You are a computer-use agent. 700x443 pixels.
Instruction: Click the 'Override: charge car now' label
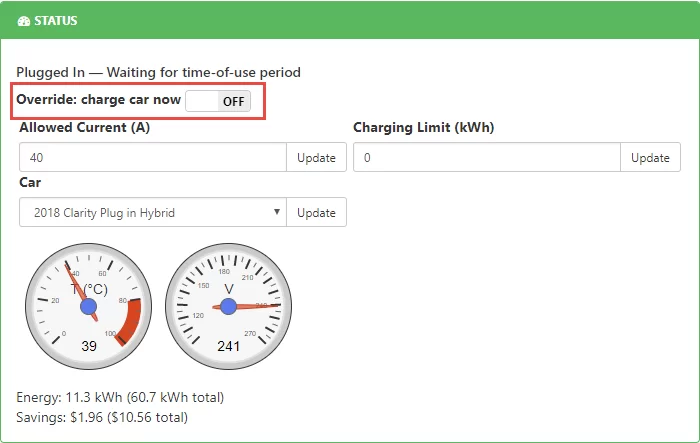[99, 101]
